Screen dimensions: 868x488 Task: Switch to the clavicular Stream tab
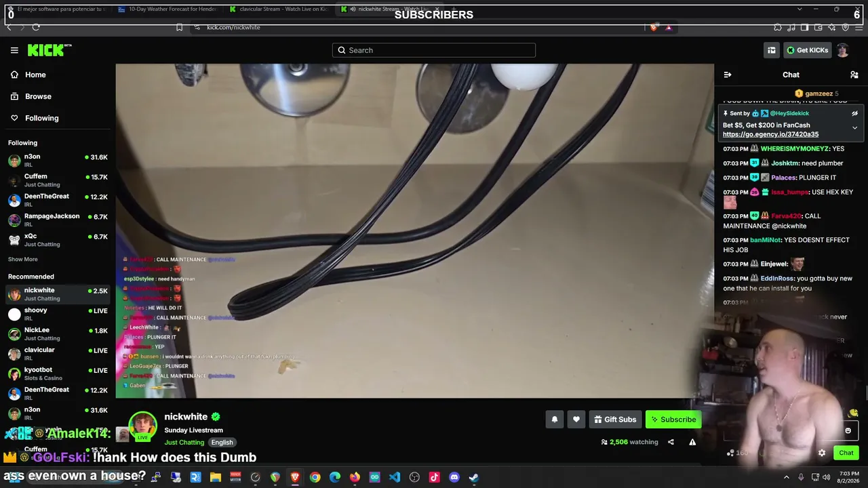(x=279, y=9)
